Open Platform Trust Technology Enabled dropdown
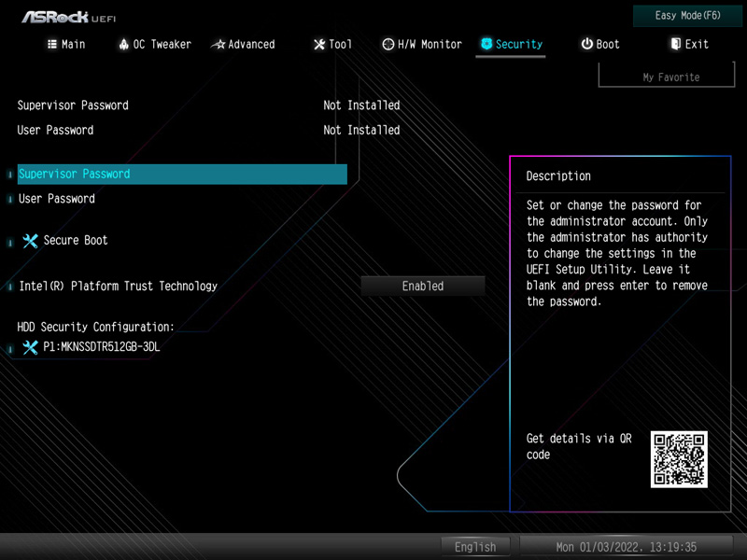The height and width of the screenshot is (560, 747). click(x=423, y=287)
